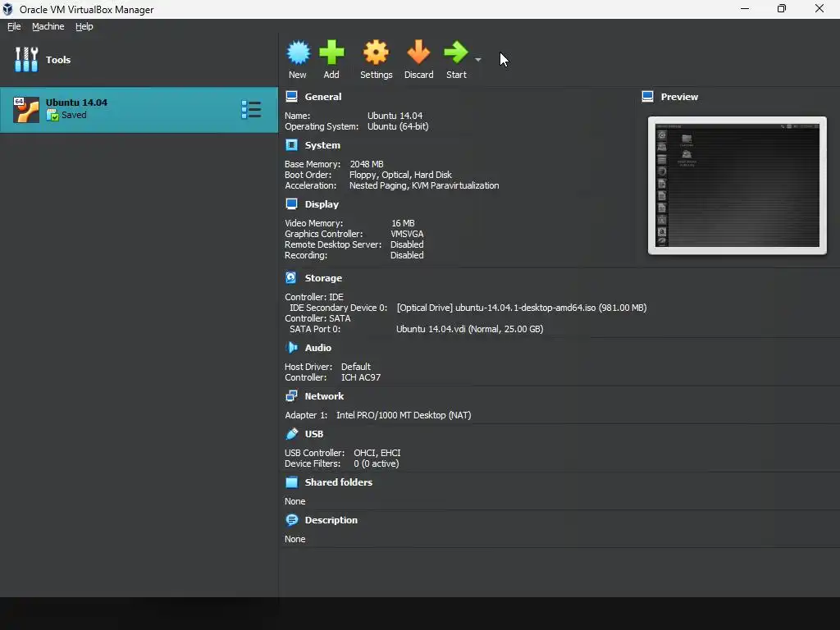The height and width of the screenshot is (630, 840).
Task: Click Ubuntu (64-bit) operating system value
Action: (398, 126)
